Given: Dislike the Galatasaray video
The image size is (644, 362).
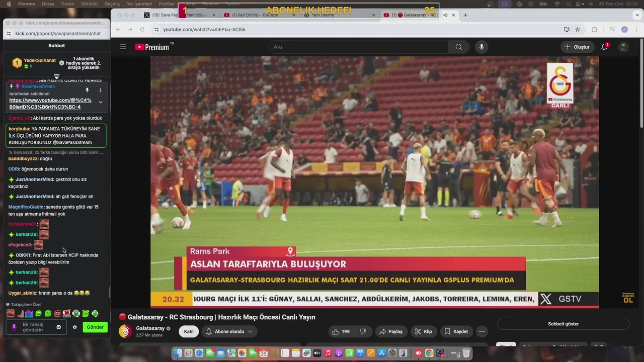Looking at the screenshot, I should 363,331.
